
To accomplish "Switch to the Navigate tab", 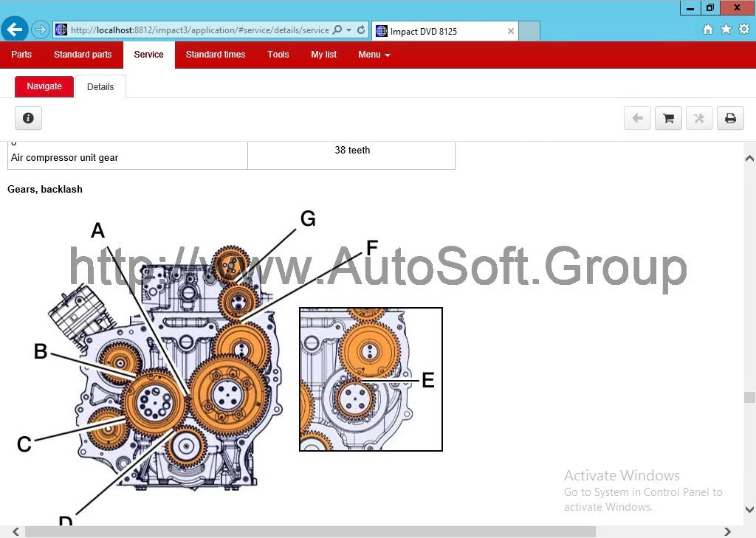I will (44, 86).
